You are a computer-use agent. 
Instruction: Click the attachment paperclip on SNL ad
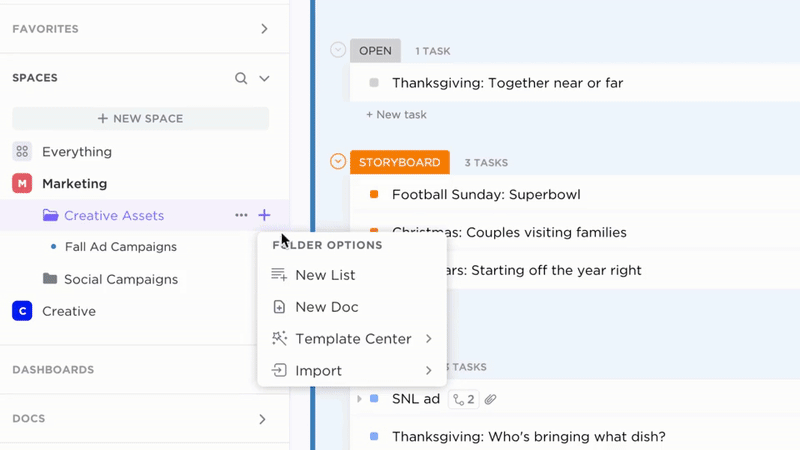pyautogui.click(x=490, y=399)
